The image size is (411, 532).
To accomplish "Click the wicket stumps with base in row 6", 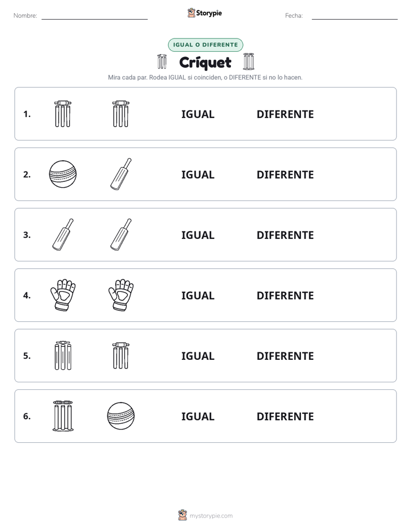I will pyautogui.click(x=63, y=416).
